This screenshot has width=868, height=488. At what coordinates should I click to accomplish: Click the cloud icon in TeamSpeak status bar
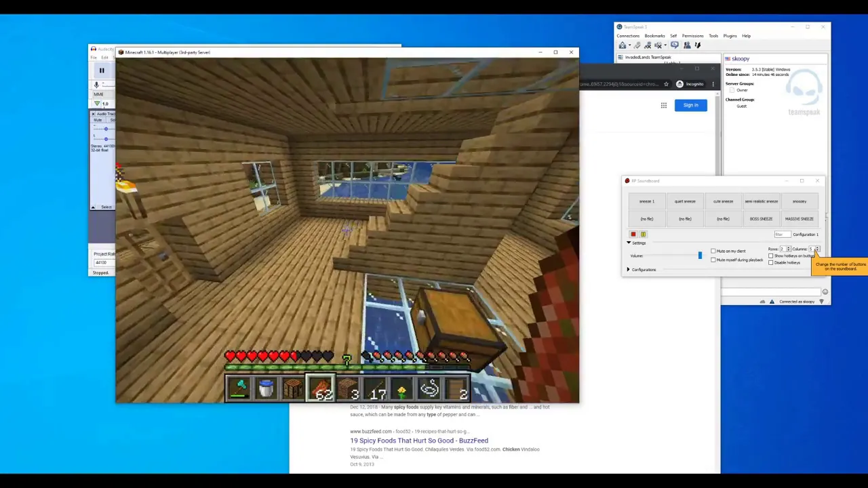(x=762, y=302)
